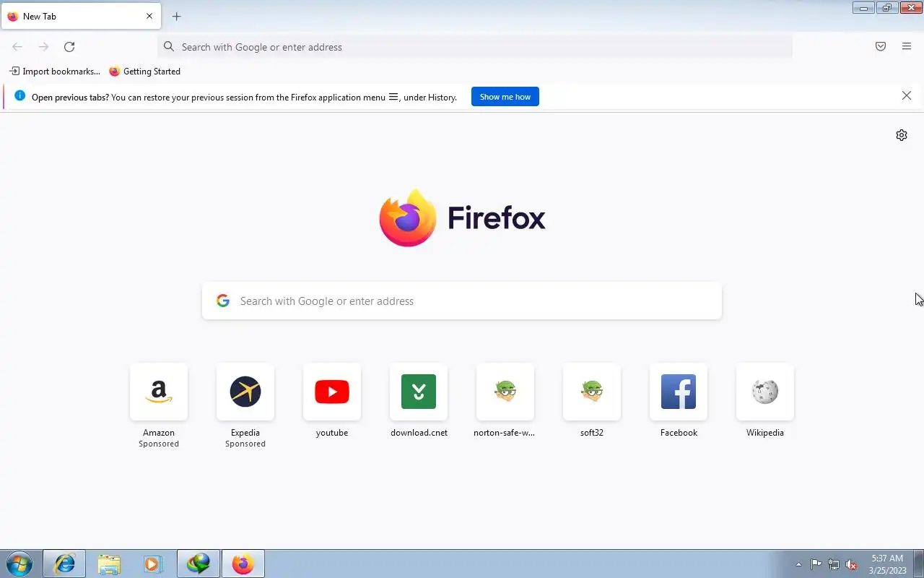This screenshot has width=924, height=578.
Task: Click the Amazon label text
Action: (x=159, y=433)
